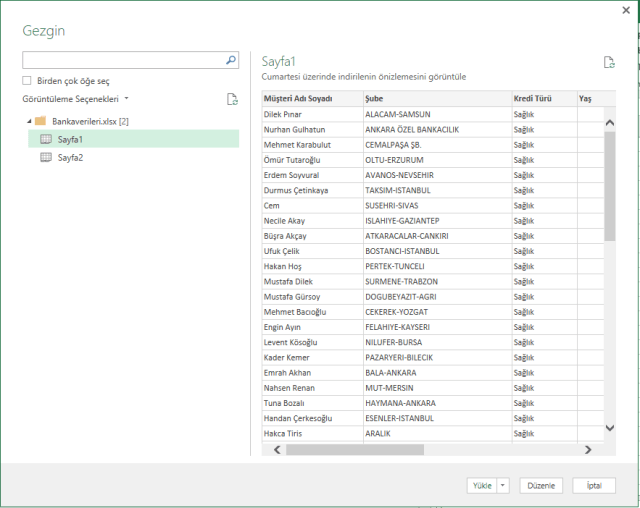Click the Hakca Tiris cell
640x508 pixels.
[x=312, y=433]
